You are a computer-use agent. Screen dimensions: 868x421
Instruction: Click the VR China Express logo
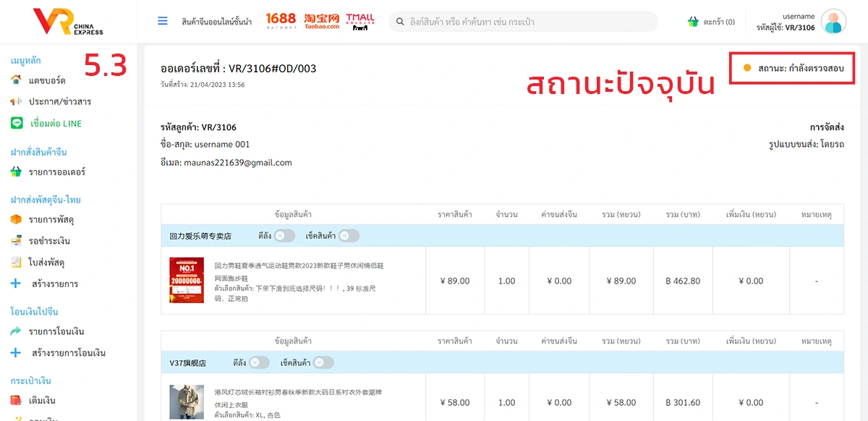[69, 22]
